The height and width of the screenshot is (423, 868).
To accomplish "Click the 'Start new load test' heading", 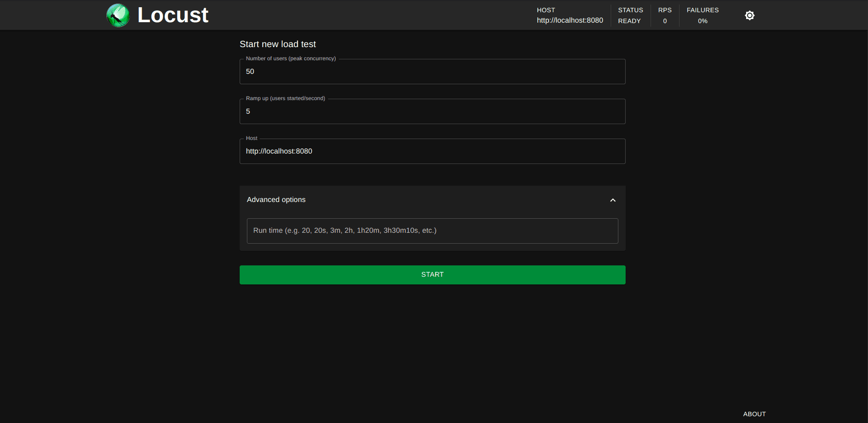I will (278, 44).
